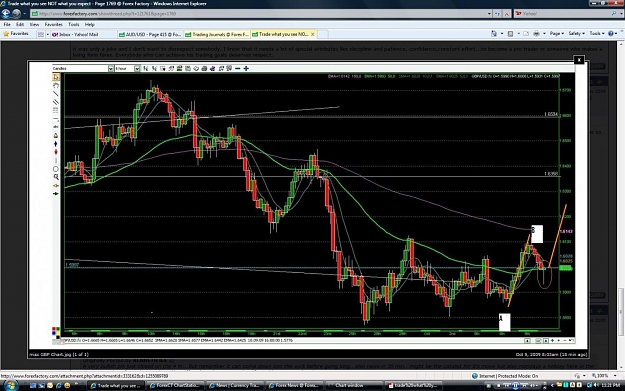Open Chart window taskbar button
The image size is (625, 391).
point(354,385)
